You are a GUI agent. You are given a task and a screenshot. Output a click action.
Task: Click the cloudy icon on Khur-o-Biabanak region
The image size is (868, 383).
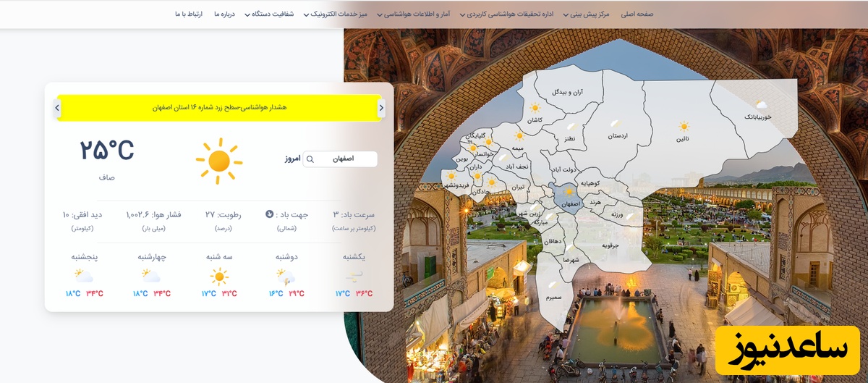(760, 106)
